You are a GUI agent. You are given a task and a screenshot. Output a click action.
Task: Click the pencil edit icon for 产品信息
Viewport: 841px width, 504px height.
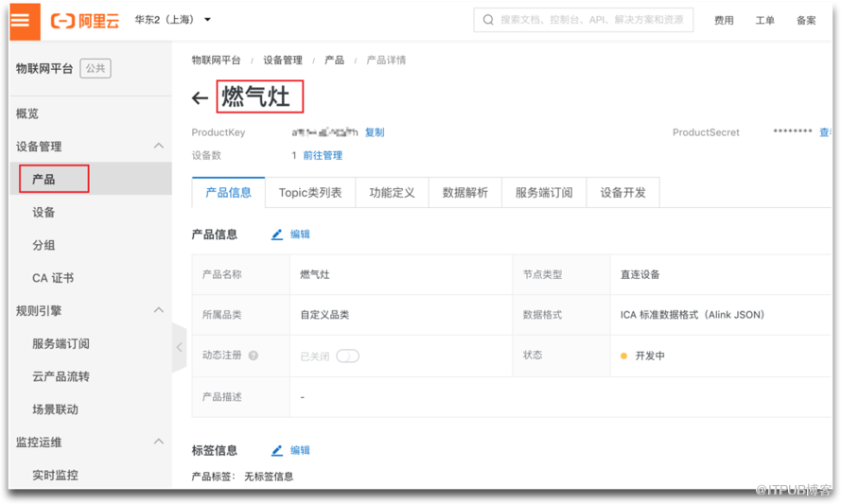(x=277, y=235)
